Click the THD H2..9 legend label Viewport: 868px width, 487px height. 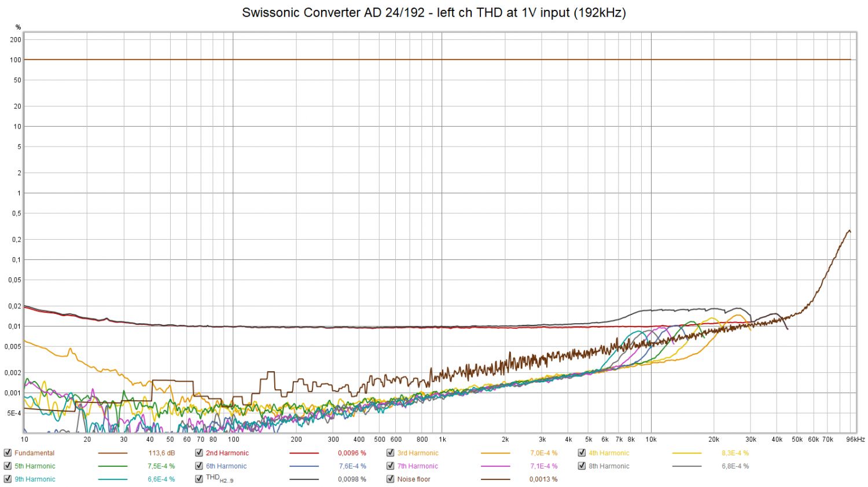point(220,478)
